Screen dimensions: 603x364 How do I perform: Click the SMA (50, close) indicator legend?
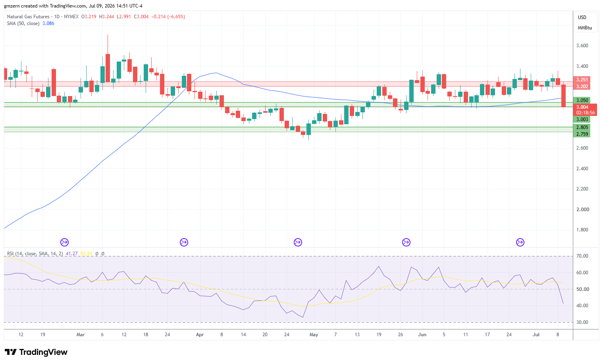23,23
